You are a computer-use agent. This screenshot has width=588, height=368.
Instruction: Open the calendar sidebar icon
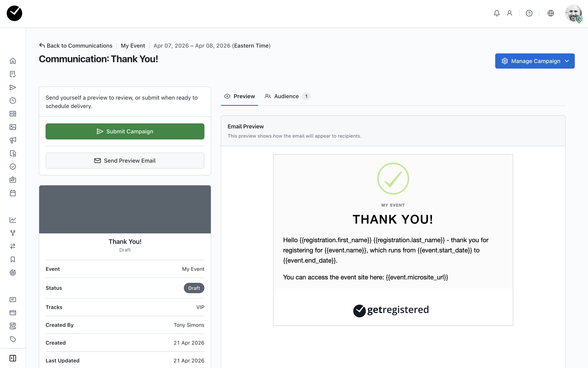click(13, 193)
